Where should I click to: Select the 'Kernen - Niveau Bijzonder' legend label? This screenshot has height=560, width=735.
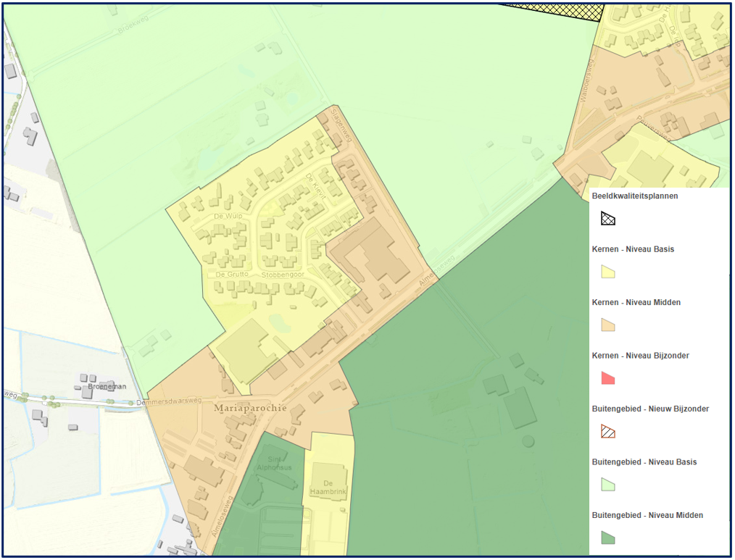click(x=640, y=356)
